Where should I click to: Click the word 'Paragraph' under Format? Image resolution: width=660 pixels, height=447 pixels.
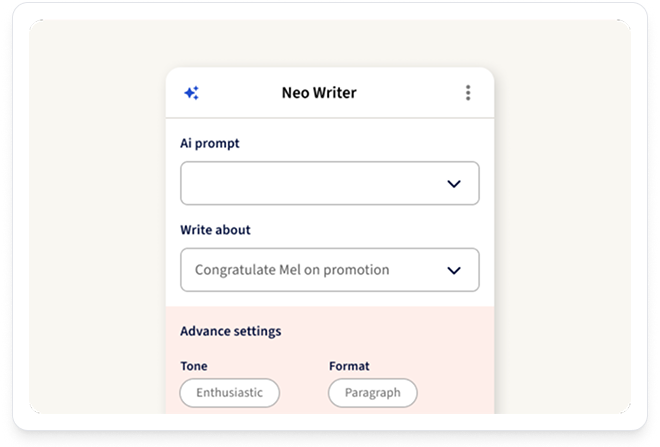372,393
